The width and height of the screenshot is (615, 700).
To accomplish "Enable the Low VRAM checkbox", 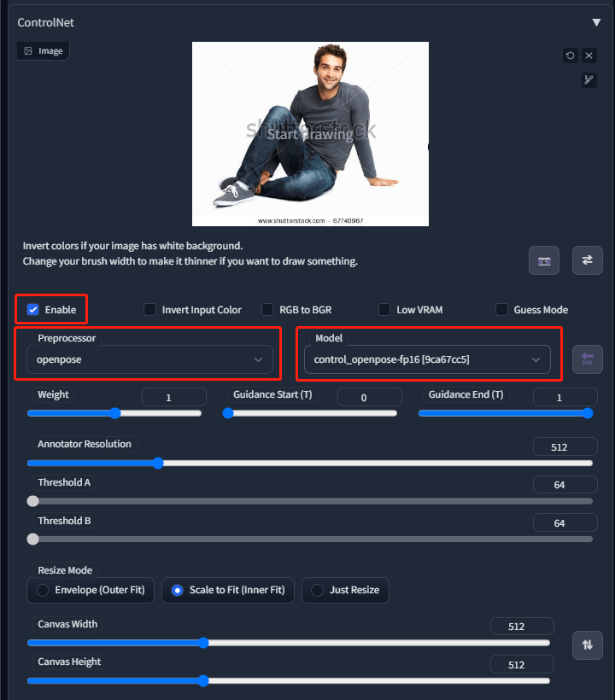I will click(384, 309).
